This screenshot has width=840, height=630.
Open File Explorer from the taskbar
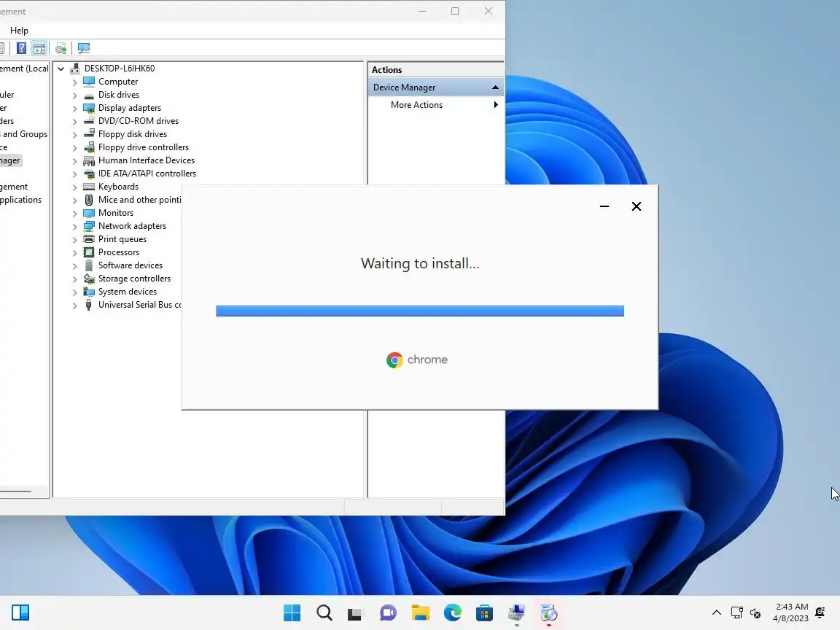point(421,612)
